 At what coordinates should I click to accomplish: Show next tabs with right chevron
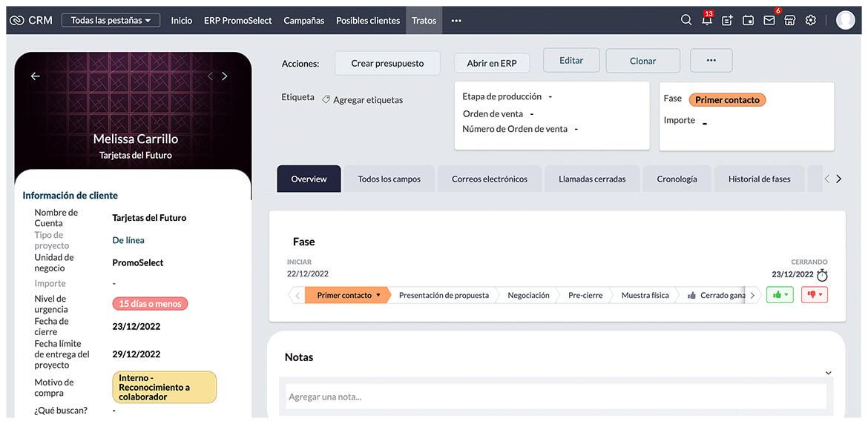(x=838, y=179)
